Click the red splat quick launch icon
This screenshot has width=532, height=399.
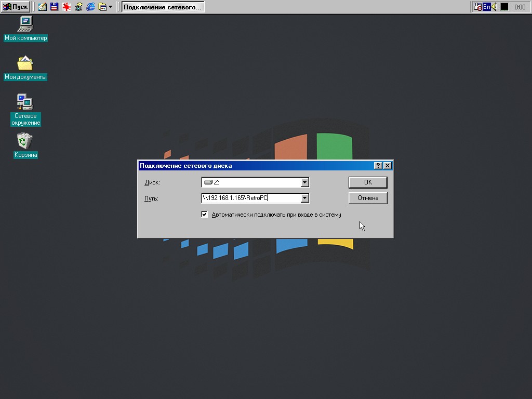[x=66, y=7]
